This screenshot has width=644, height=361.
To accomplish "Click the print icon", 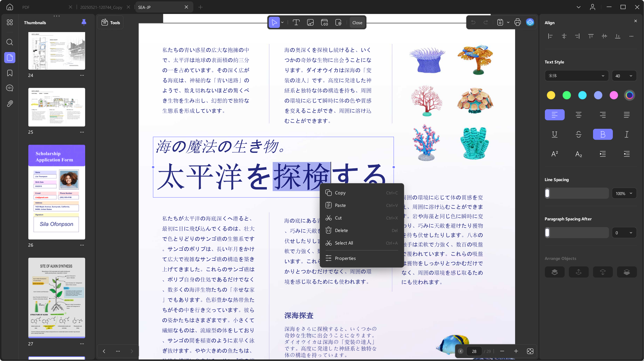I will (x=517, y=23).
